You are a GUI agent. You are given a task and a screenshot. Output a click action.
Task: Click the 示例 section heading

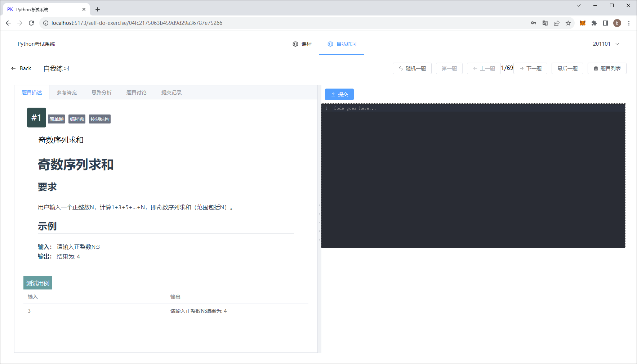(x=47, y=226)
